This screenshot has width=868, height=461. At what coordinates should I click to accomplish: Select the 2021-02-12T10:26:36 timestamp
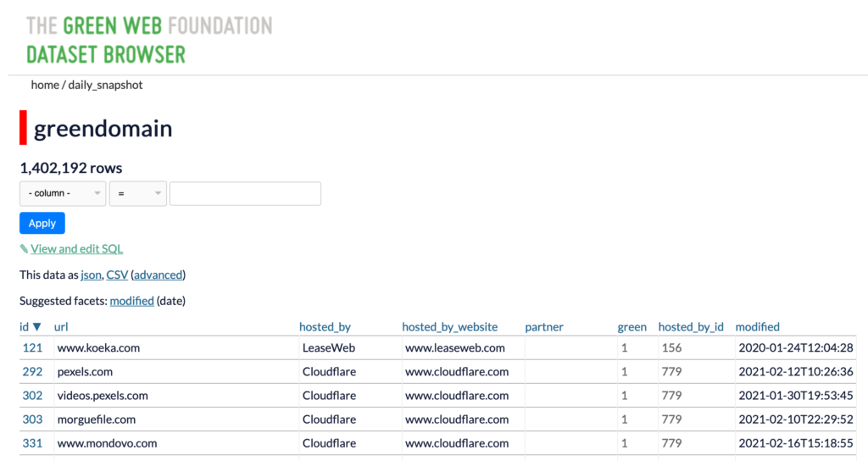pyautogui.click(x=795, y=371)
